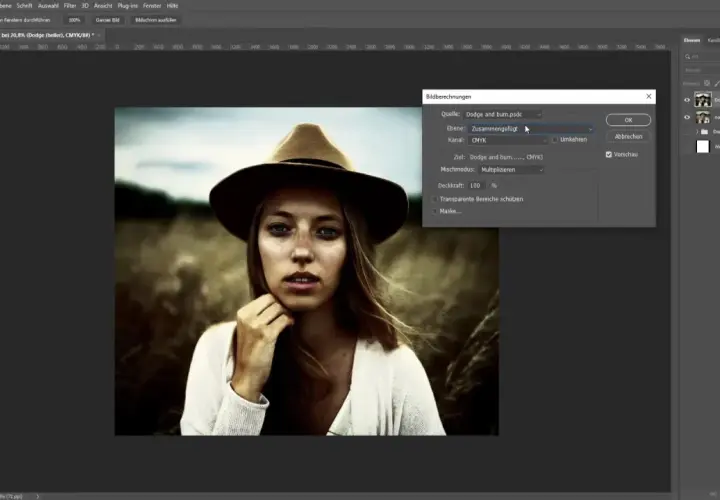The height and width of the screenshot is (500, 720).
Task: Open the Ebene dropdown showing Zusammengefügt
Action: click(x=531, y=129)
